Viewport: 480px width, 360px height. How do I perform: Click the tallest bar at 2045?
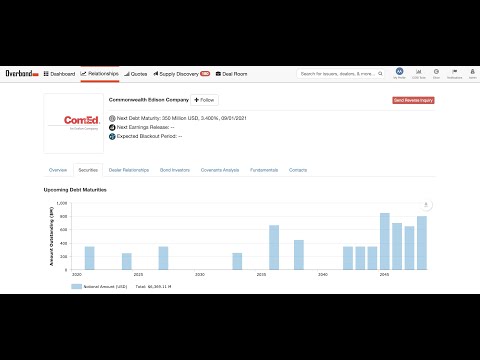[385, 241]
